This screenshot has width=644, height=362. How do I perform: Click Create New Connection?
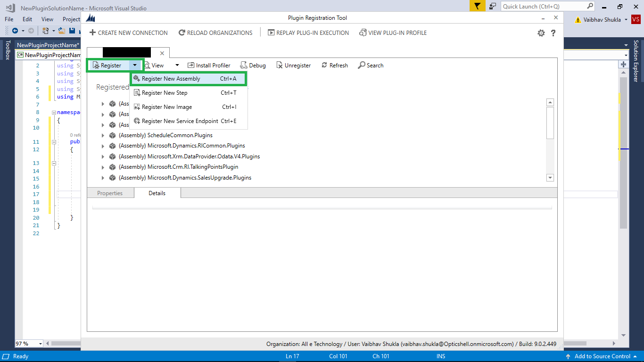click(x=128, y=33)
